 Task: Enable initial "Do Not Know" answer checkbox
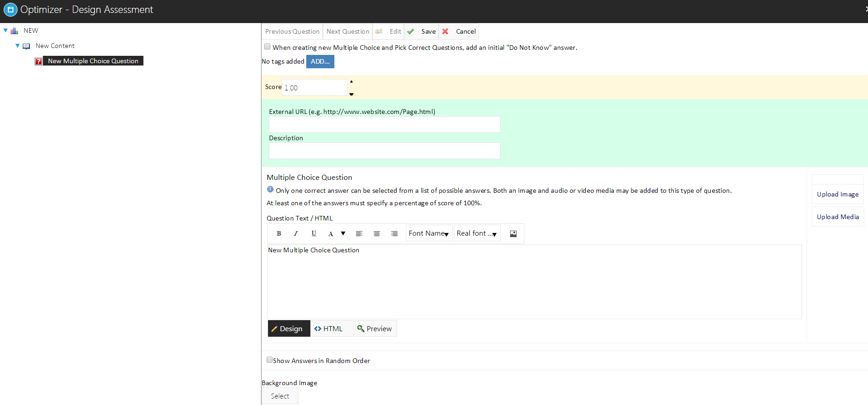(267, 47)
